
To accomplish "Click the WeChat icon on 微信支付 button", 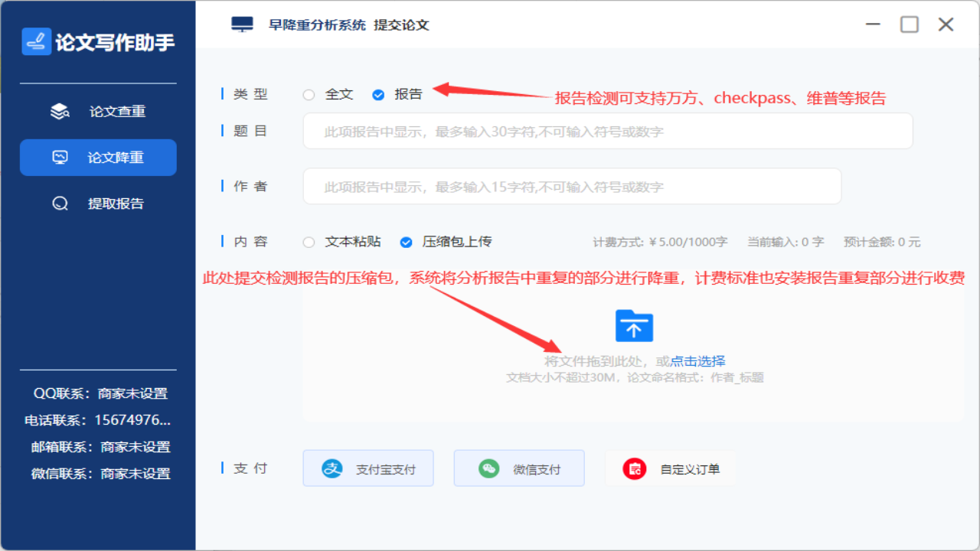I will [x=488, y=468].
